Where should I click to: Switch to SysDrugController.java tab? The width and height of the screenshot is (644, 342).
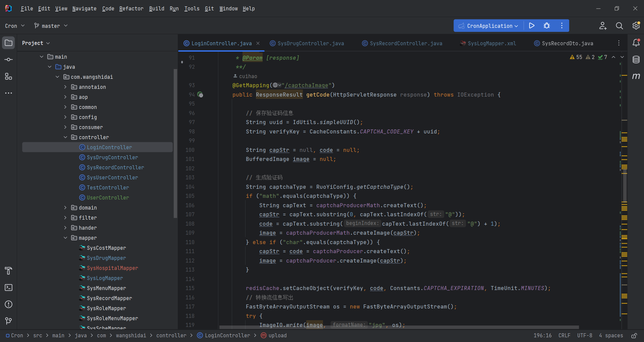pyautogui.click(x=307, y=43)
